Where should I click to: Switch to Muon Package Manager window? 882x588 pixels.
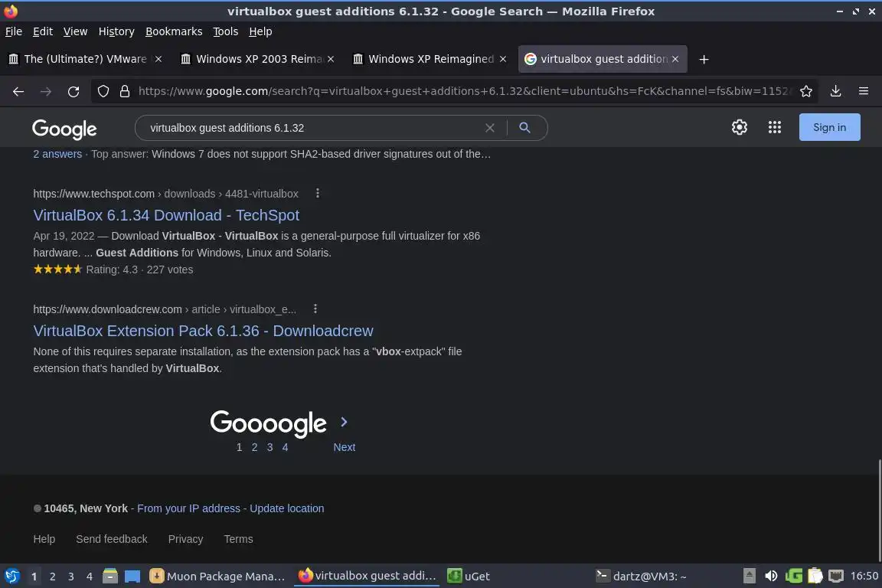[217, 577]
